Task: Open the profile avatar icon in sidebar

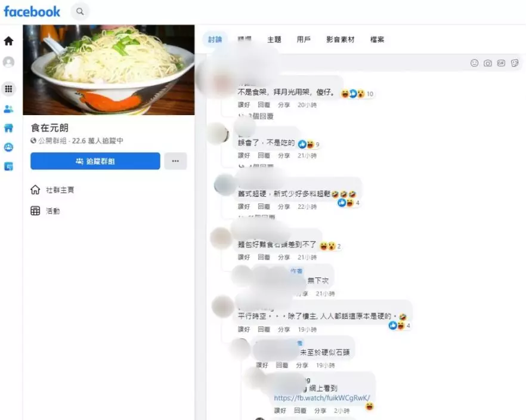Action: (x=9, y=61)
